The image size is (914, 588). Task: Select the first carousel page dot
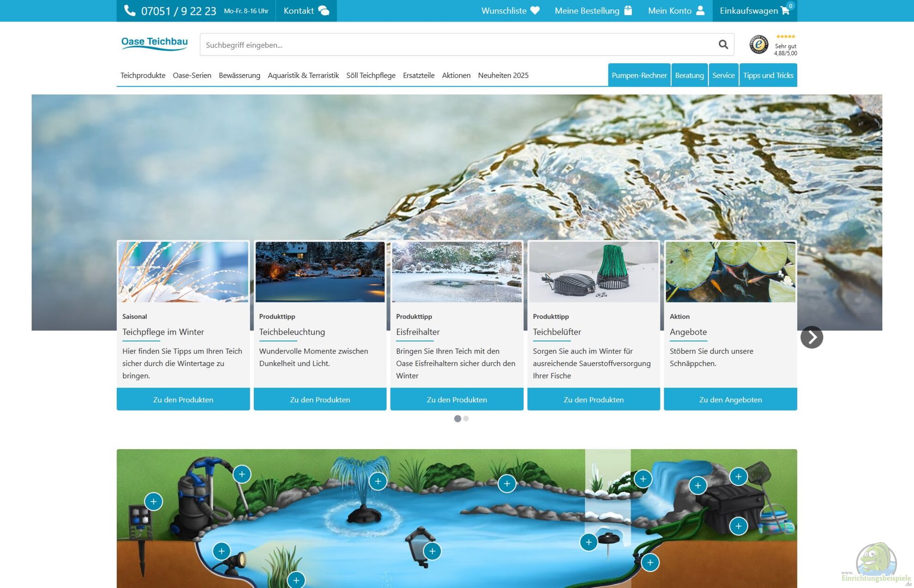457,418
